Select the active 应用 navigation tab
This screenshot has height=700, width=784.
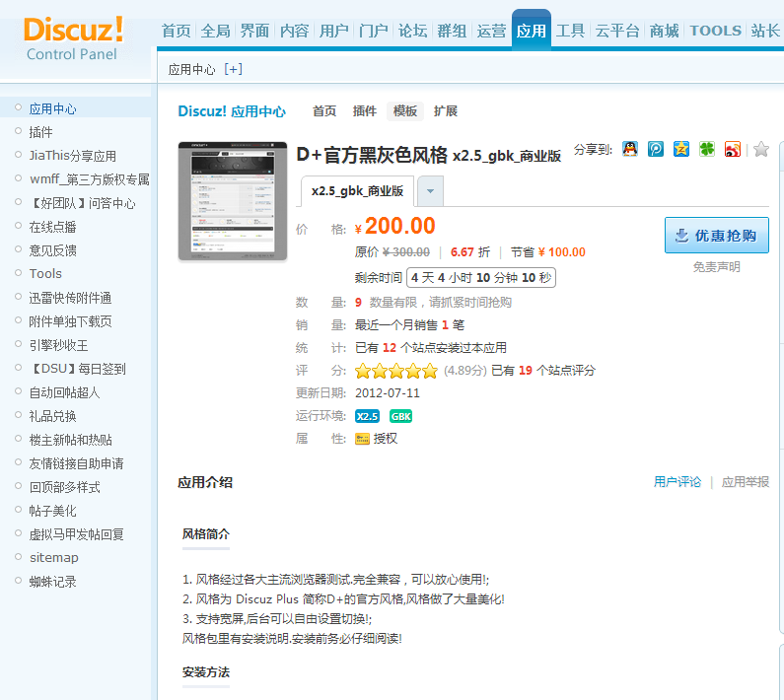[531, 30]
